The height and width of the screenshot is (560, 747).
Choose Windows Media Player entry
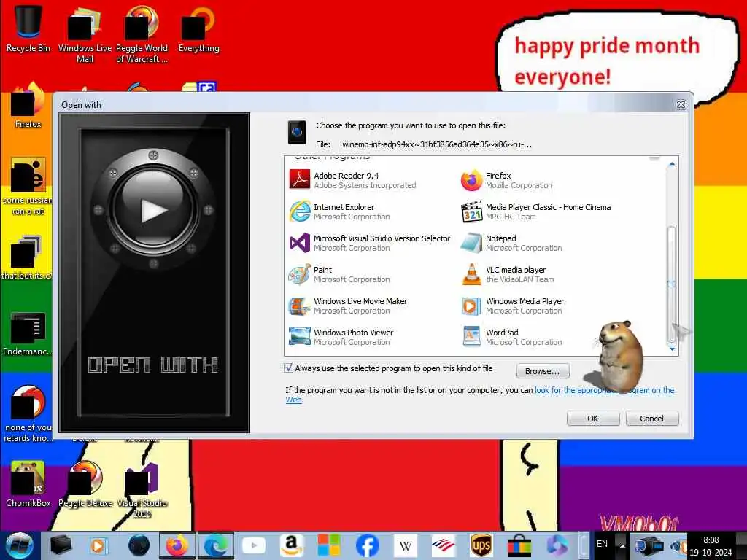pyautogui.click(x=512, y=306)
